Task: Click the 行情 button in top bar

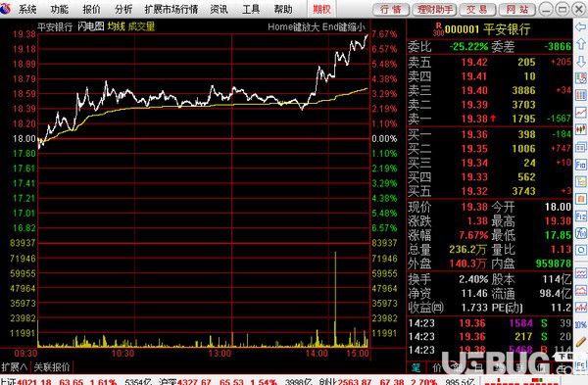Action: tap(391, 10)
